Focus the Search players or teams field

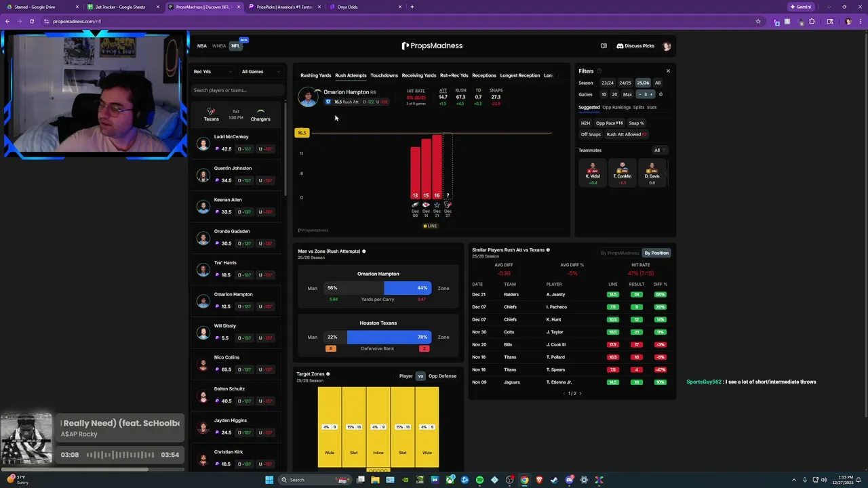[237, 90]
